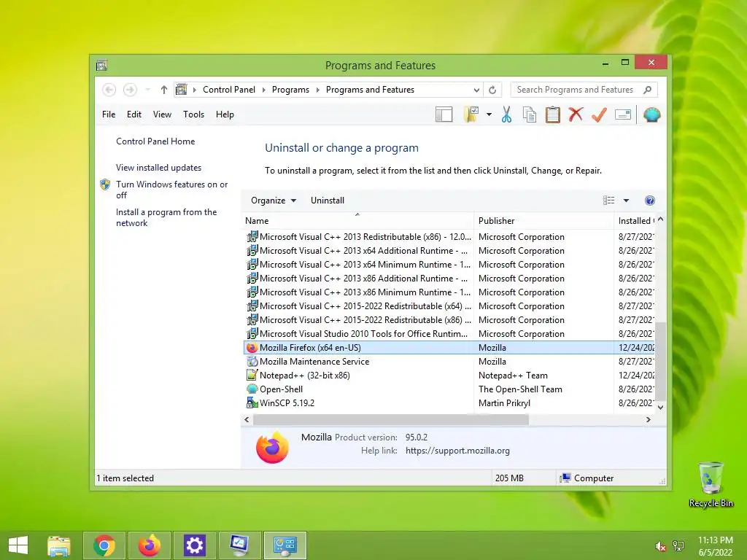Open the Recycle Bin desktop icon

[x=711, y=484]
